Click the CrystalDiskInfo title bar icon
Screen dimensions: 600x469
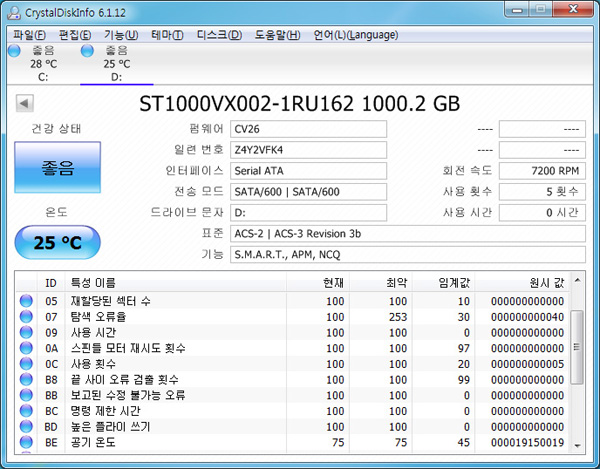14,13
